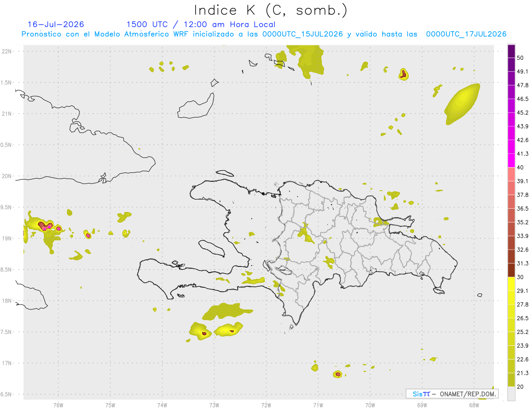The width and height of the screenshot is (532, 411).
Task: Pick the bright yellow band between 29.1 and 30
Action: pos(511,284)
